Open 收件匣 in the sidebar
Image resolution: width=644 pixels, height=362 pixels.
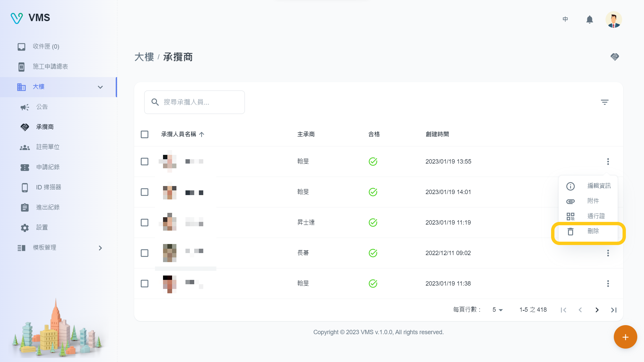pos(46,47)
